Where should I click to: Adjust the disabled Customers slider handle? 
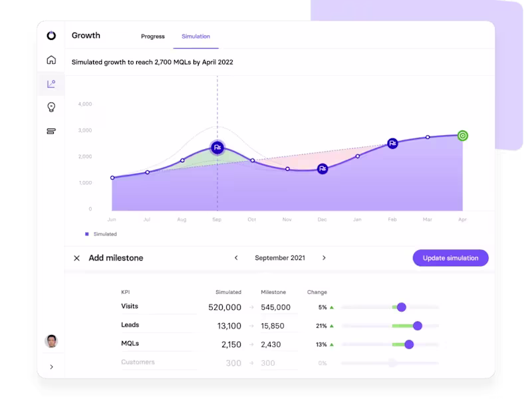(x=393, y=363)
